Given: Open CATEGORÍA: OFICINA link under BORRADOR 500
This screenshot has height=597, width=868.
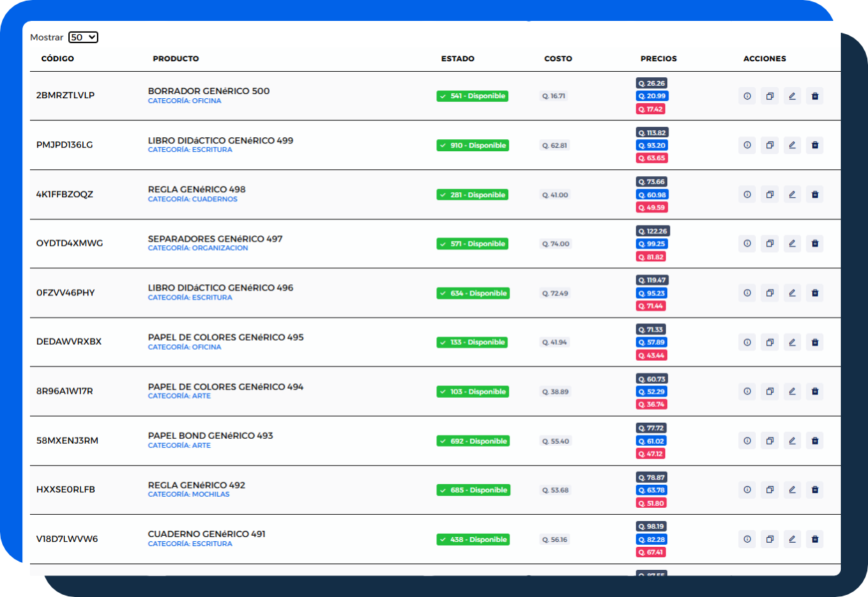Looking at the screenshot, I should click(185, 101).
